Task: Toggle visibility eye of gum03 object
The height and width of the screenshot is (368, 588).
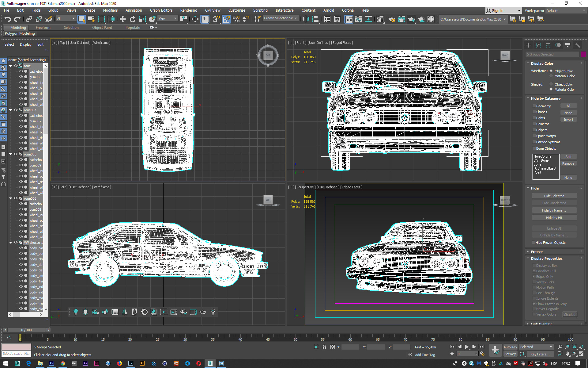Action: pos(21,77)
